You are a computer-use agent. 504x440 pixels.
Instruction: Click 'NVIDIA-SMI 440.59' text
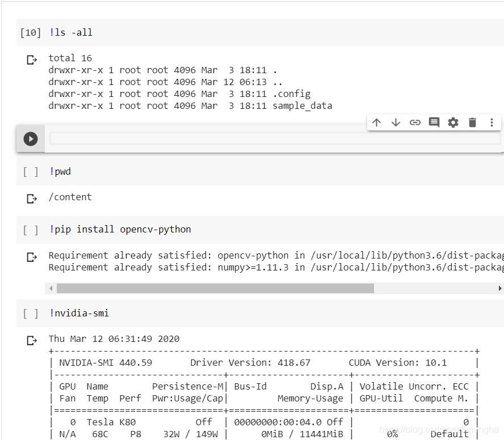106,362
